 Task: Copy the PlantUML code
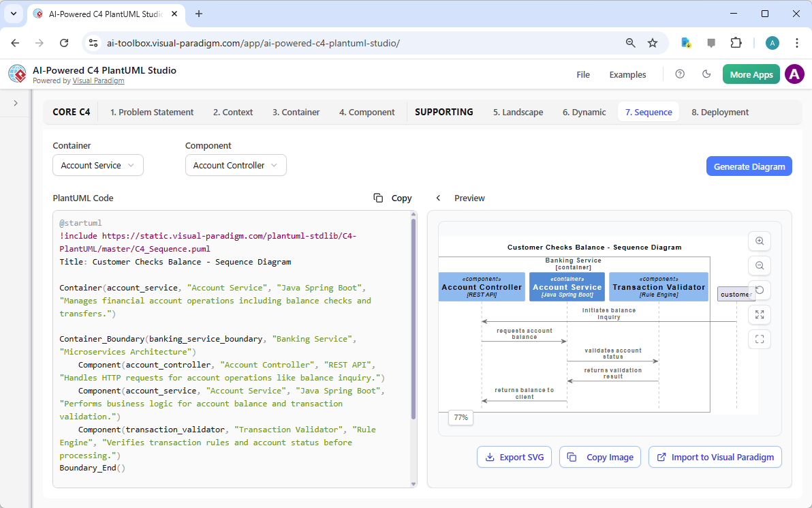[x=392, y=198]
